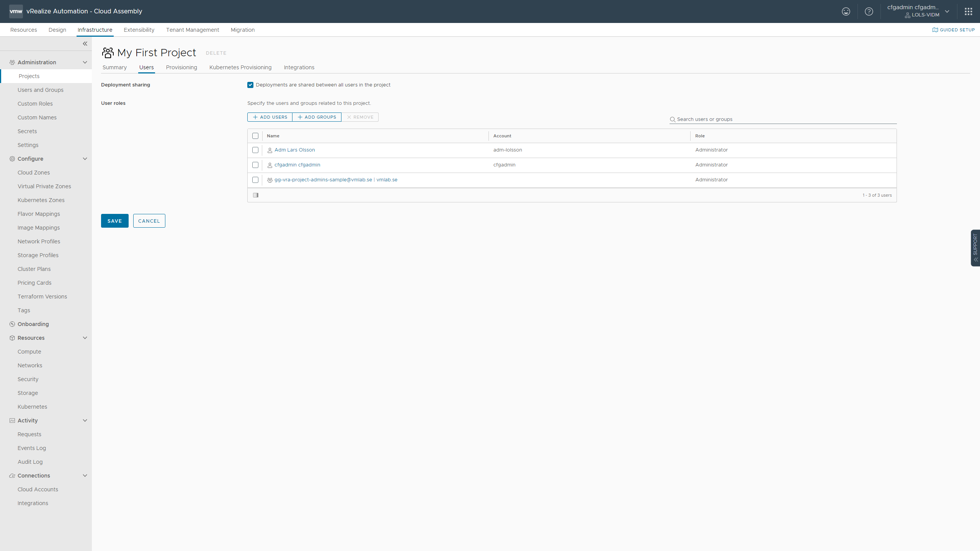Open Pricing Cards in sidebar
This screenshot has width=980, height=551.
click(34, 283)
